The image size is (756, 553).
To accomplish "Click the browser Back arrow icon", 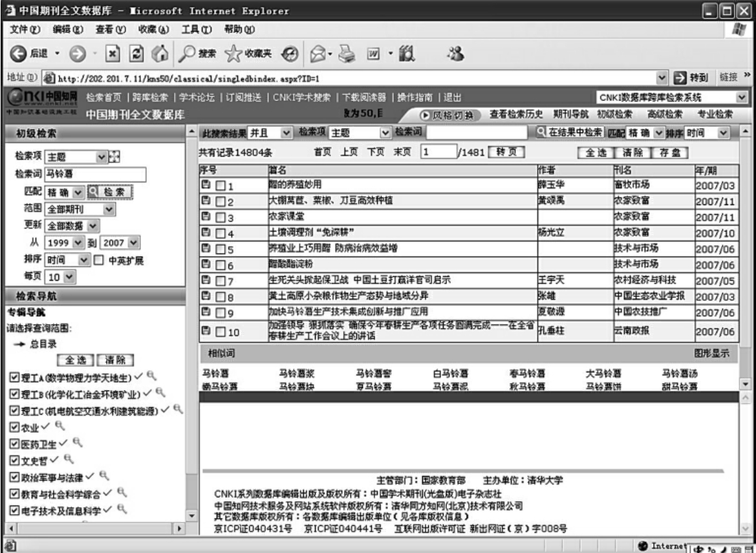I will (x=18, y=54).
